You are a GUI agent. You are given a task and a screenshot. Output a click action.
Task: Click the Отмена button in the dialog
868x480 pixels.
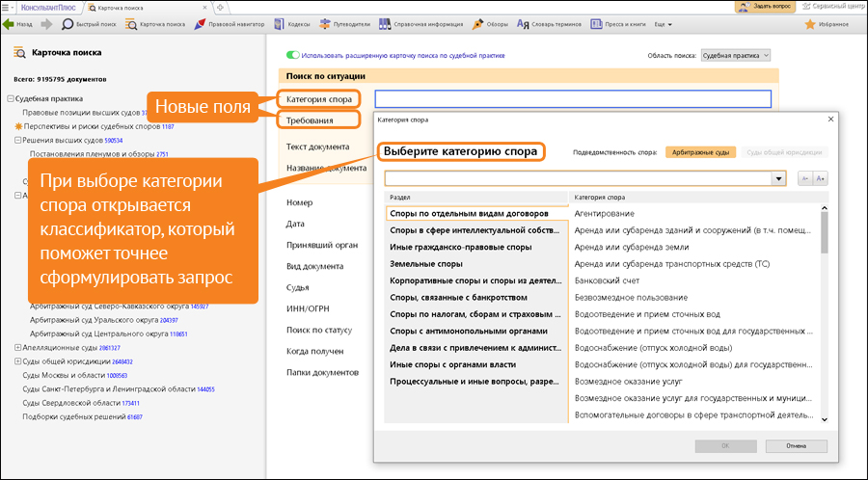coord(795,446)
